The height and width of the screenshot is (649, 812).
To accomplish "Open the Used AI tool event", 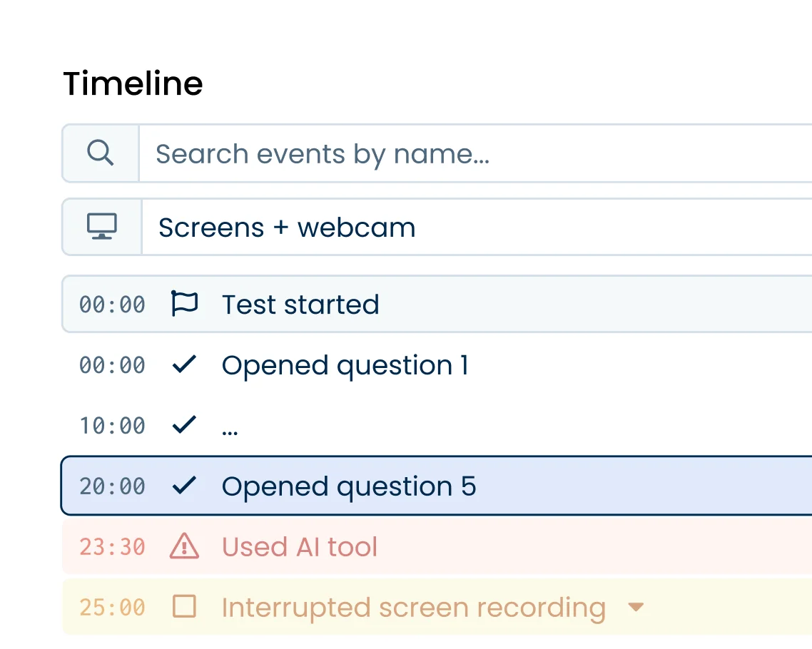I will tap(300, 546).
